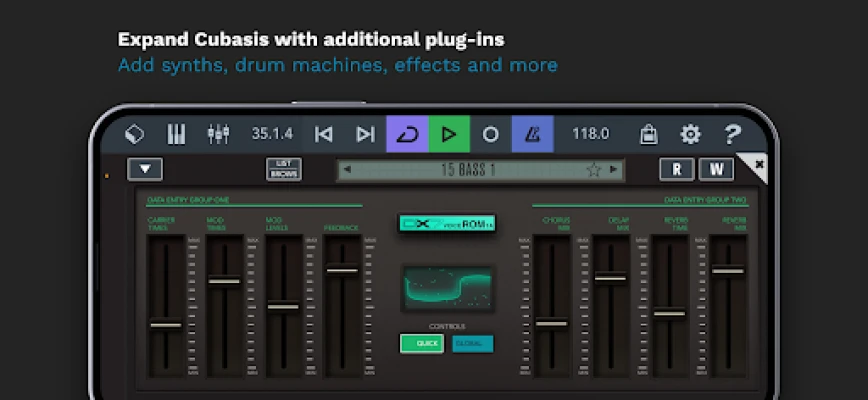Image resolution: width=868 pixels, height=400 pixels.
Task: Open the plug-in dropdown triangle menu
Action: [x=145, y=169]
